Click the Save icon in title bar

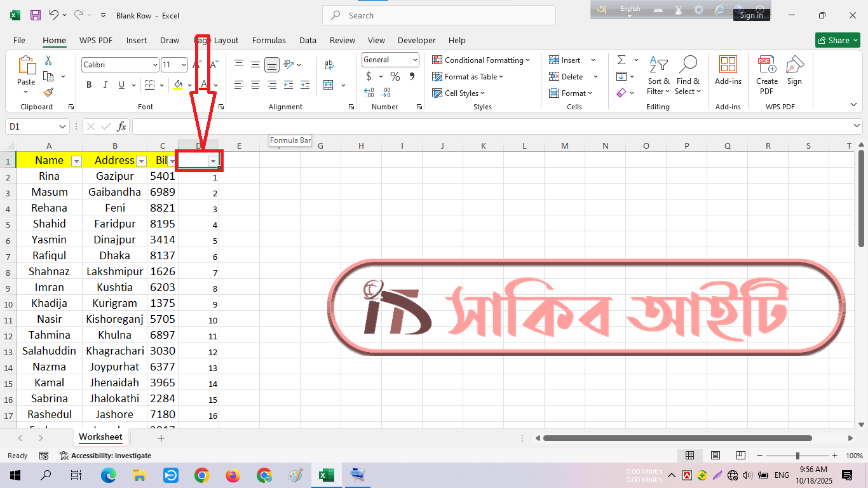[36, 15]
